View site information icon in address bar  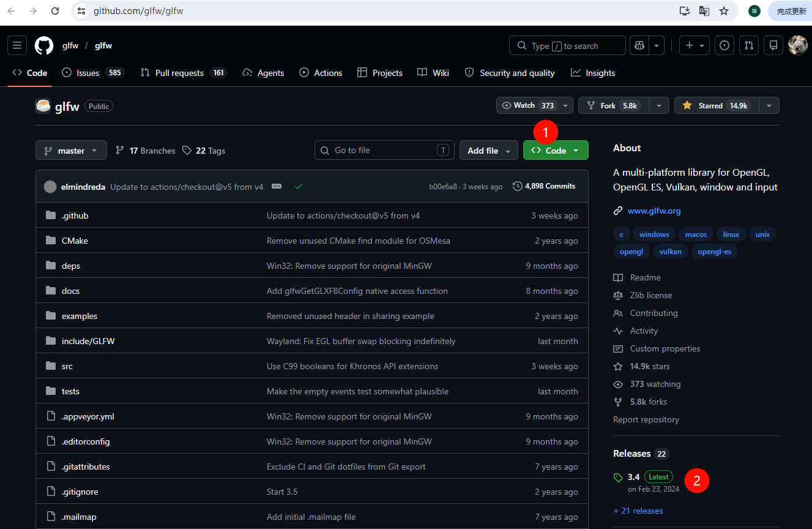81,11
